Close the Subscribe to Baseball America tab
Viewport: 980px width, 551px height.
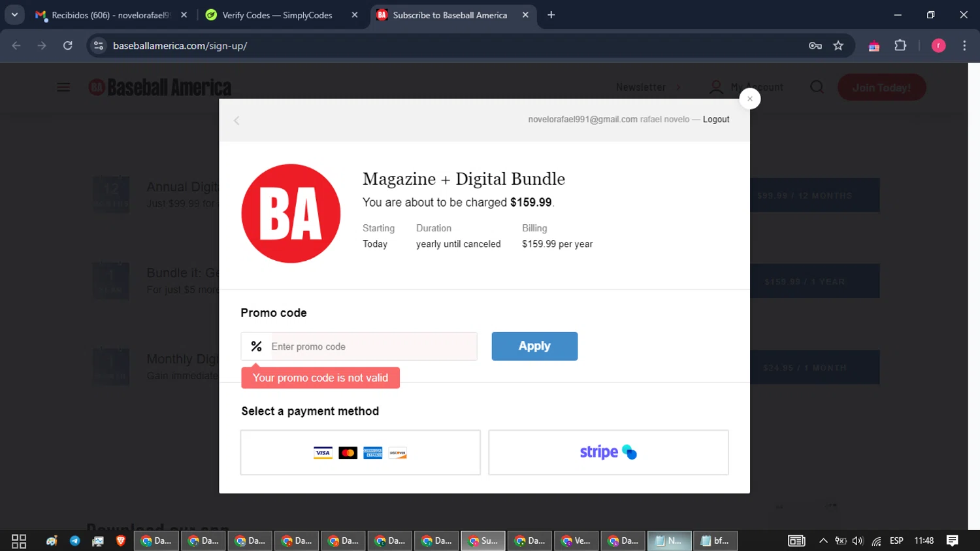point(525,15)
